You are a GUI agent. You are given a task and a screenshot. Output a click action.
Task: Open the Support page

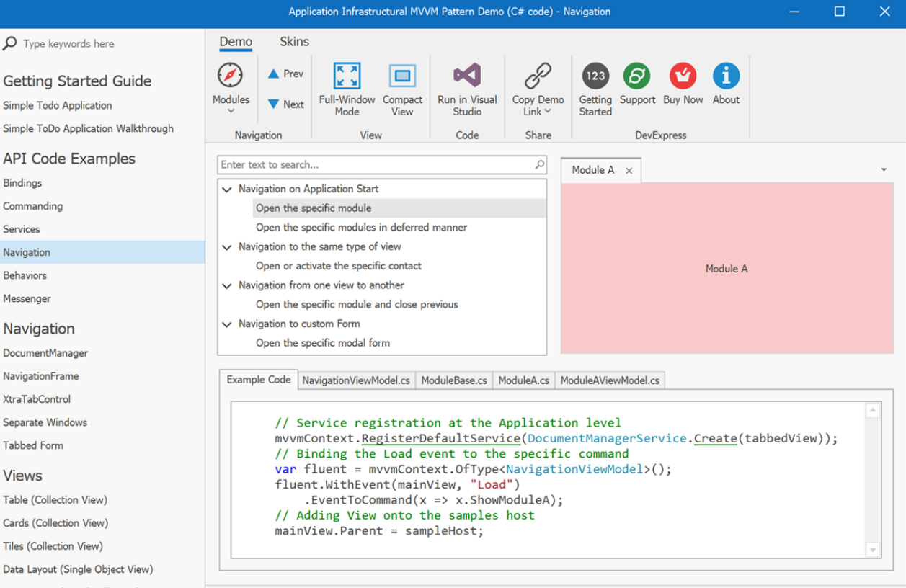coord(637,84)
